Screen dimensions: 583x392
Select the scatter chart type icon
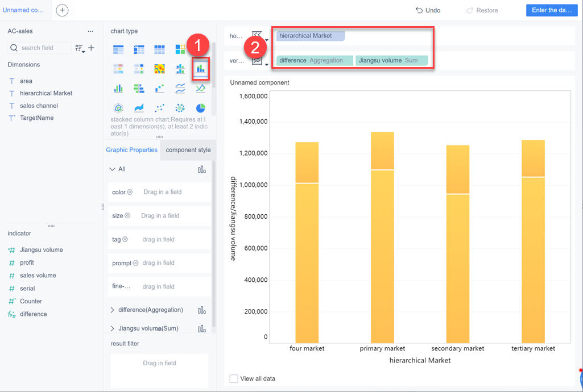coord(159,108)
